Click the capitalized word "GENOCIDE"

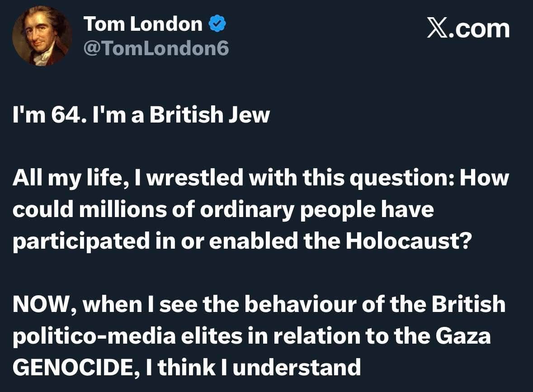click(x=75, y=368)
